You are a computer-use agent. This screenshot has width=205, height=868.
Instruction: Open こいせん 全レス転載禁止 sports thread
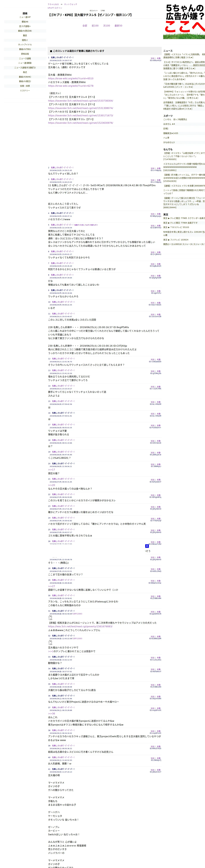point(175,119)
